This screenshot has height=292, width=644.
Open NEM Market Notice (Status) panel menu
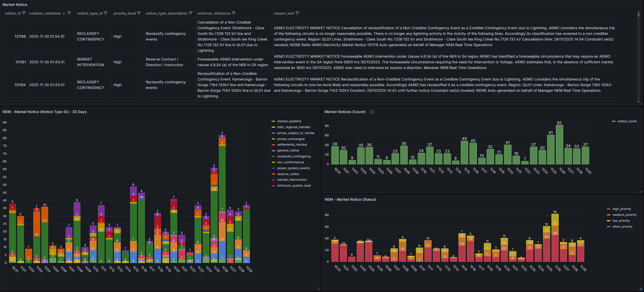coord(350,199)
